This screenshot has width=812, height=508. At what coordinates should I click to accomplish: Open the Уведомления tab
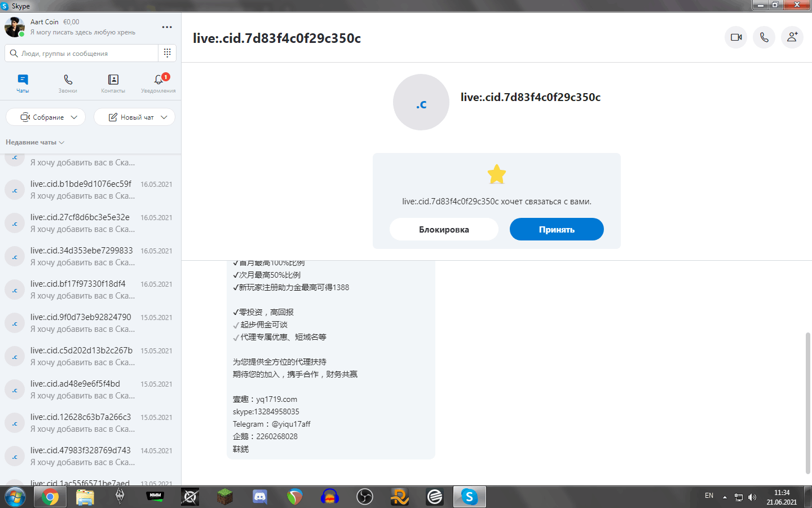[158, 83]
